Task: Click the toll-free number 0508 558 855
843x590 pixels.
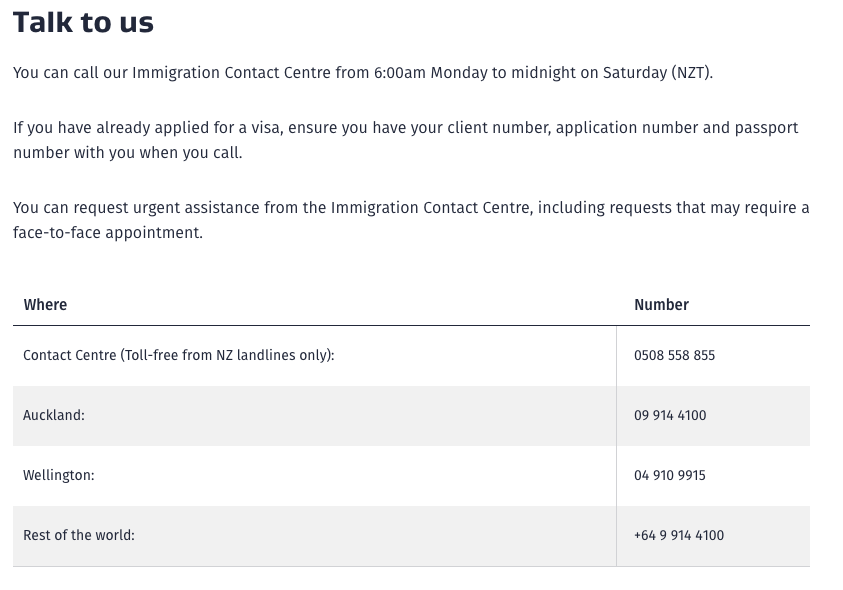Action: pyautogui.click(x=674, y=356)
